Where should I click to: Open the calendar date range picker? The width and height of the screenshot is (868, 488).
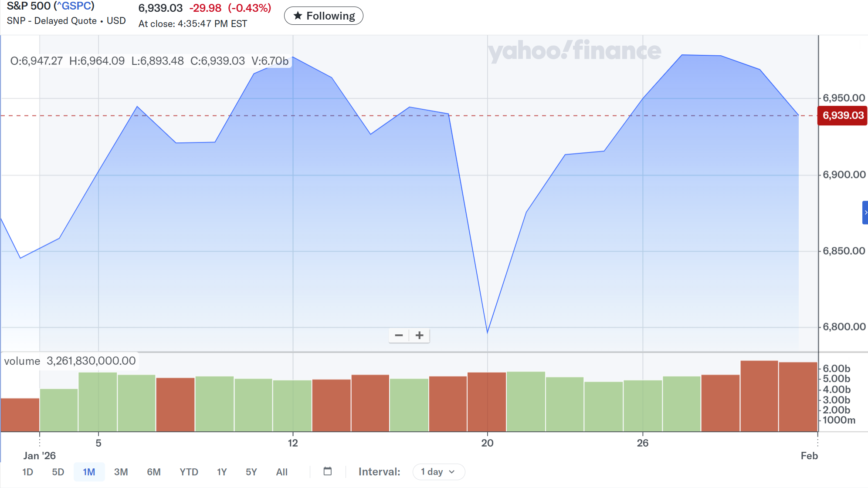[x=328, y=471]
